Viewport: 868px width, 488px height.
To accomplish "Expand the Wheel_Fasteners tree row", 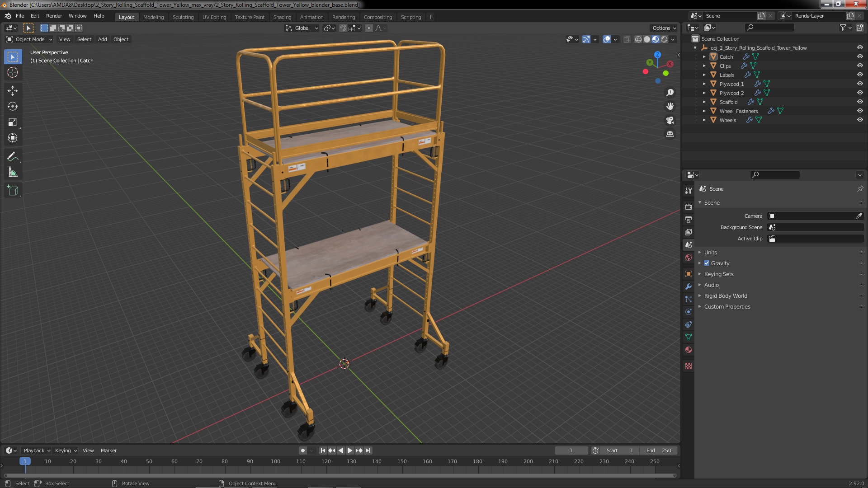I will [x=704, y=111].
